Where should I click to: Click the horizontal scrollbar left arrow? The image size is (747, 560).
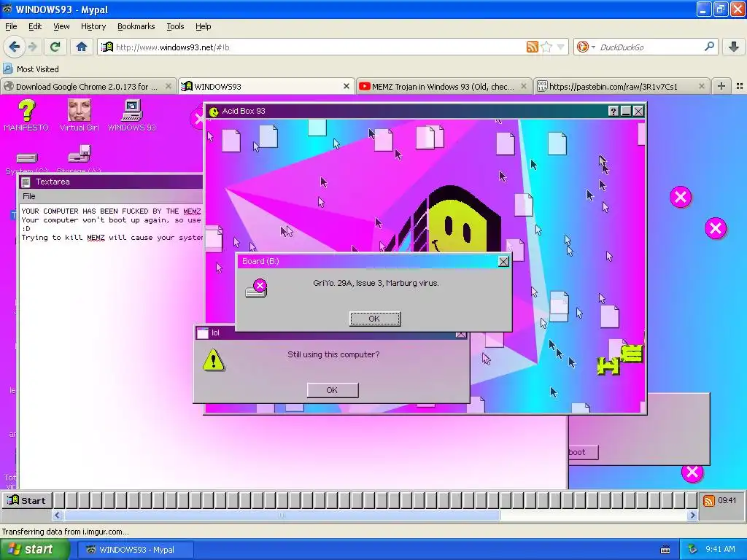click(57, 516)
